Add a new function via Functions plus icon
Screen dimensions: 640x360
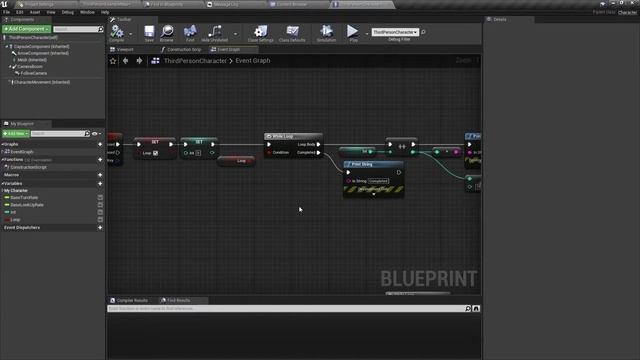tap(100, 160)
